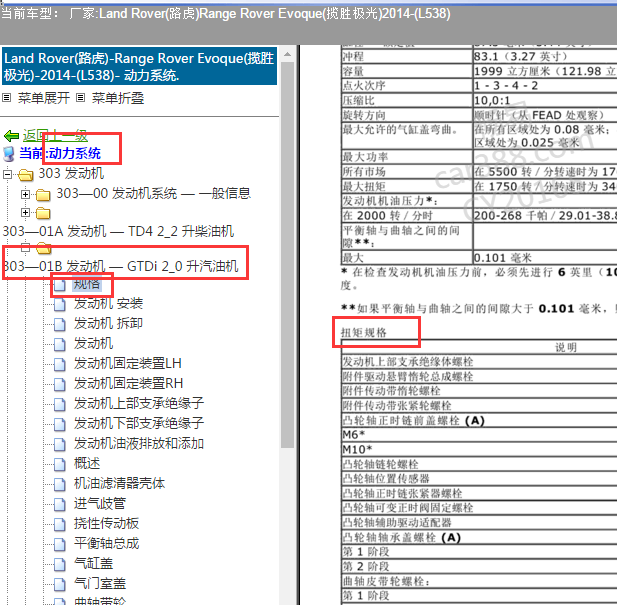The height and width of the screenshot is (605, 617).
Task: Open the 挠性传动板 page
Action: (x=106, y=524)
